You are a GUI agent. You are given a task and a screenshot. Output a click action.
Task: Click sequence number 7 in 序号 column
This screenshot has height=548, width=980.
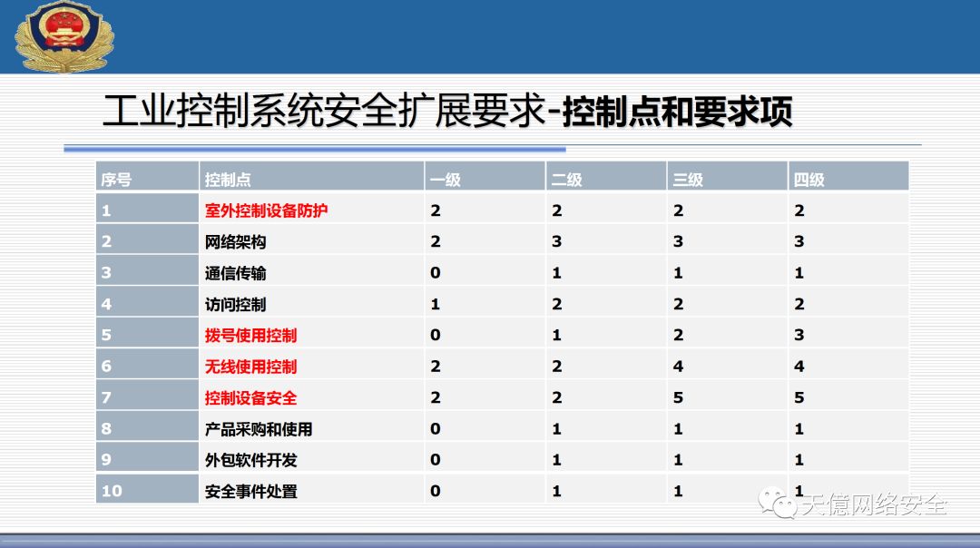[x=106, y=397]
